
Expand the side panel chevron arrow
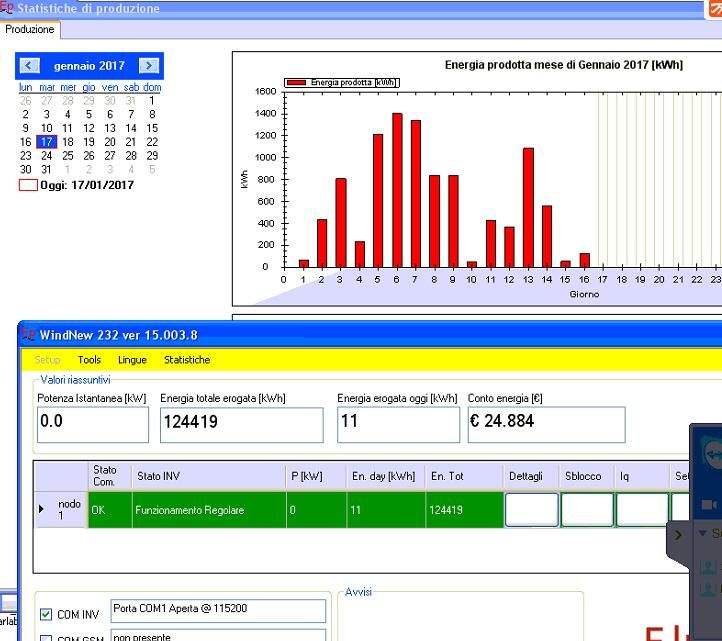click(x=678, y=535)
